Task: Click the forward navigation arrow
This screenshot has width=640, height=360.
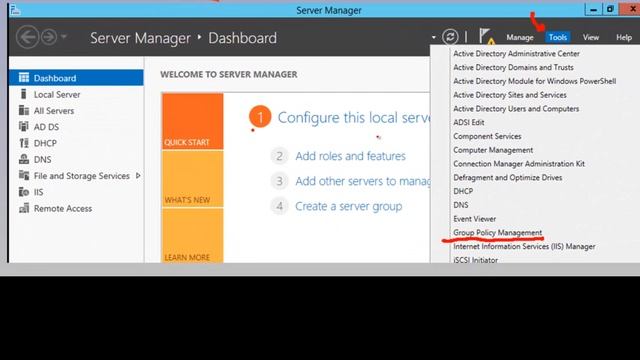Action: click(x=49, y=37)
